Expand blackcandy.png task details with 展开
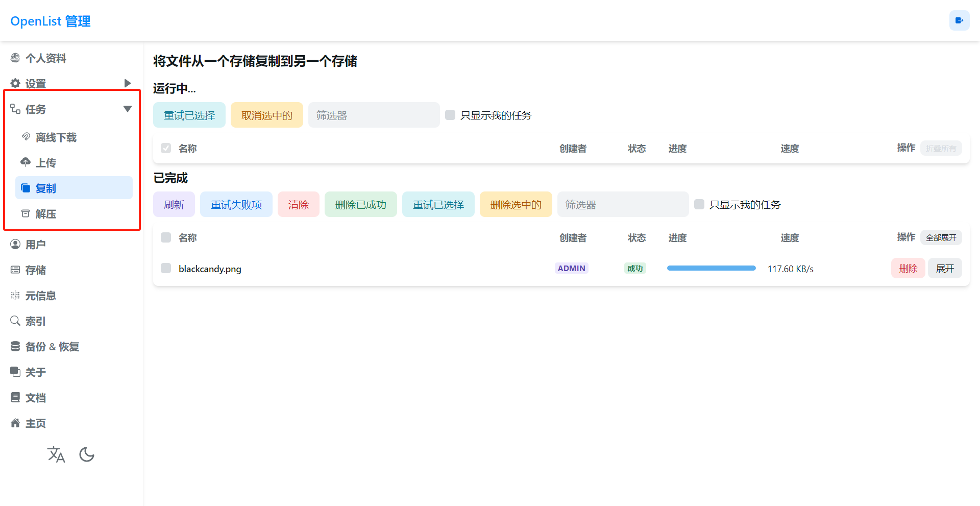The image size is (980, 506). click(x=945, y=268)
